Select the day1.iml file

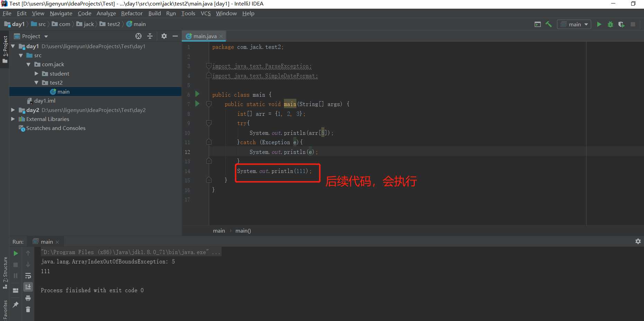(x=45, y=101)
